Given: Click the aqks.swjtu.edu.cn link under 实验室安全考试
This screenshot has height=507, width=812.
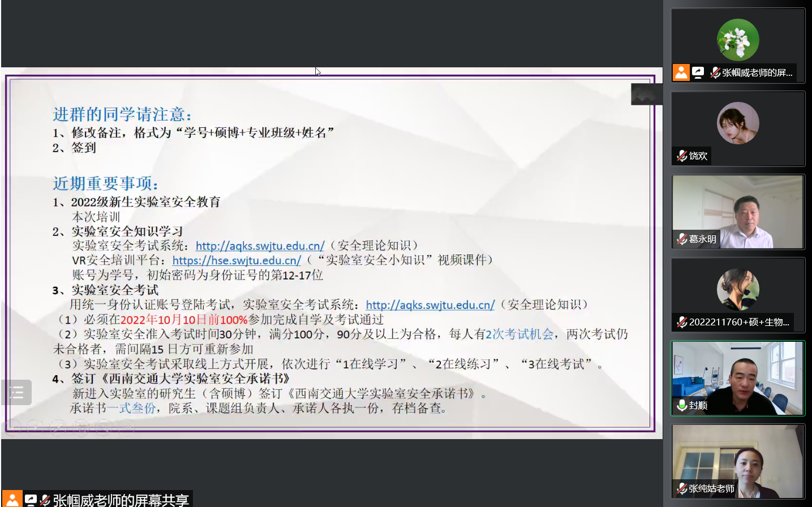Looking at the screenshot, I should (430, 304).
